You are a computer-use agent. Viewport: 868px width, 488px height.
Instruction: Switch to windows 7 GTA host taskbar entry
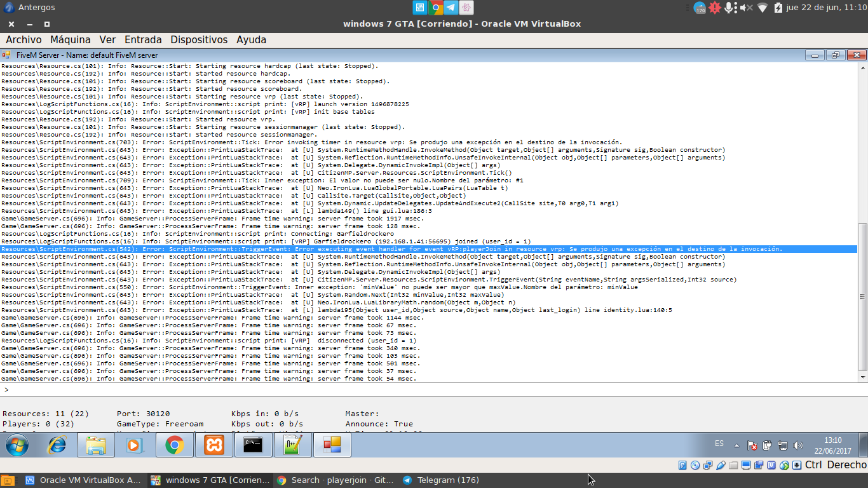point(210,480)
